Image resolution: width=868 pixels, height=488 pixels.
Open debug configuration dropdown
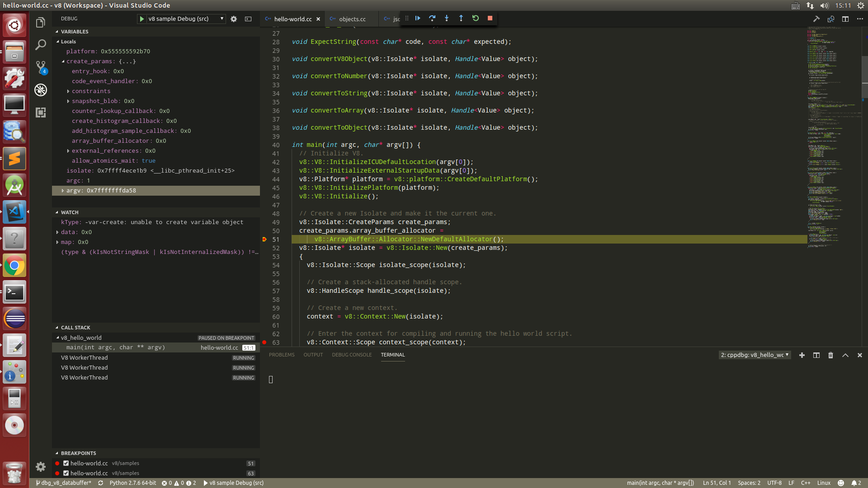point(186,19)
